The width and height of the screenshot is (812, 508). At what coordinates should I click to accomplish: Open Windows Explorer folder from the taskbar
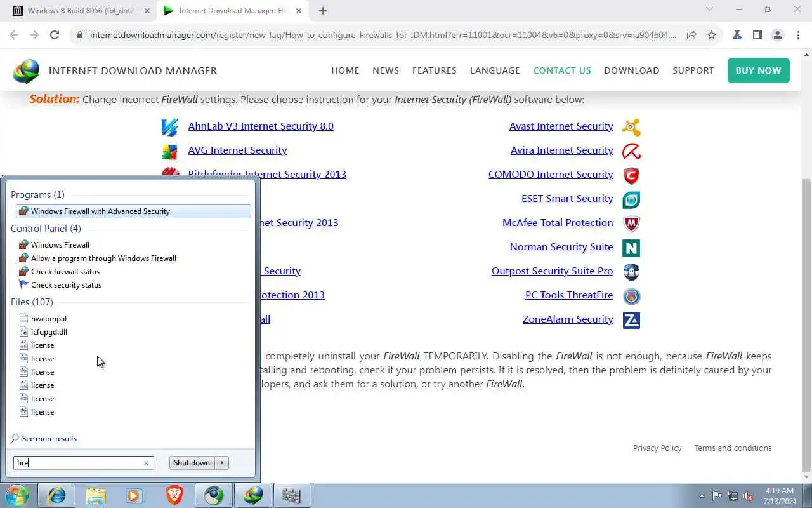[96, 495]
